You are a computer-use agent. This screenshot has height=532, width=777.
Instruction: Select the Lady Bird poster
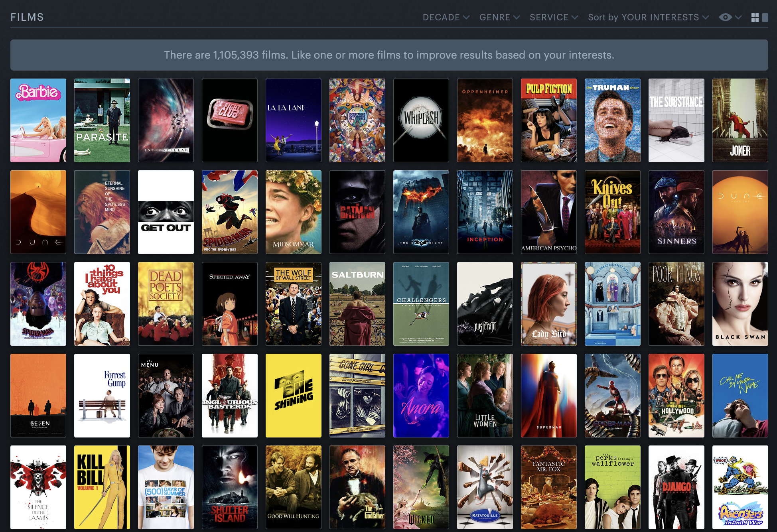coord(549,304)
